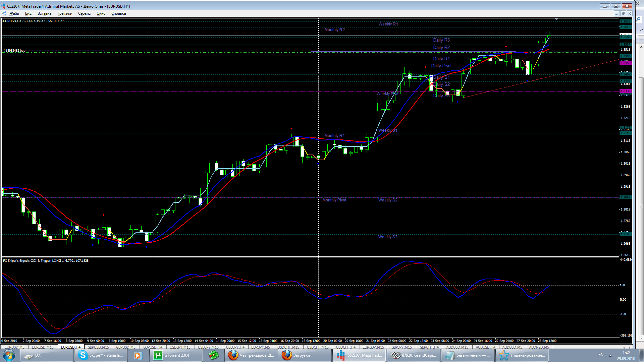
Task: Expand the double-chevron overflow at right edge
Action: point(641,30)
